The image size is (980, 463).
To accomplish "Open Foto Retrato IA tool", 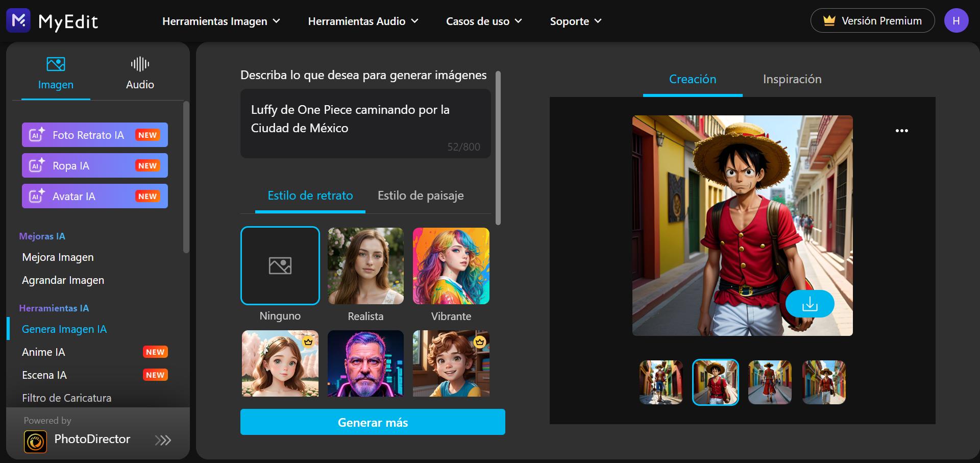I will pyautogui.click(x=94, y=135).
